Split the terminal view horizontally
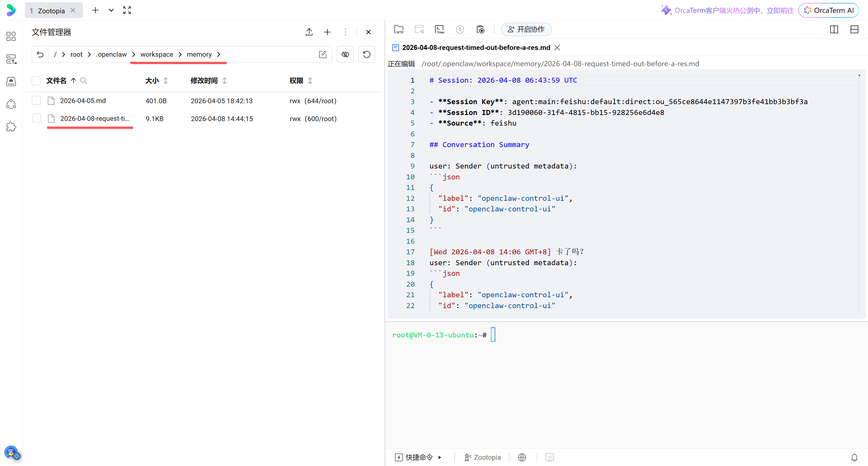 tap(854, 30)
